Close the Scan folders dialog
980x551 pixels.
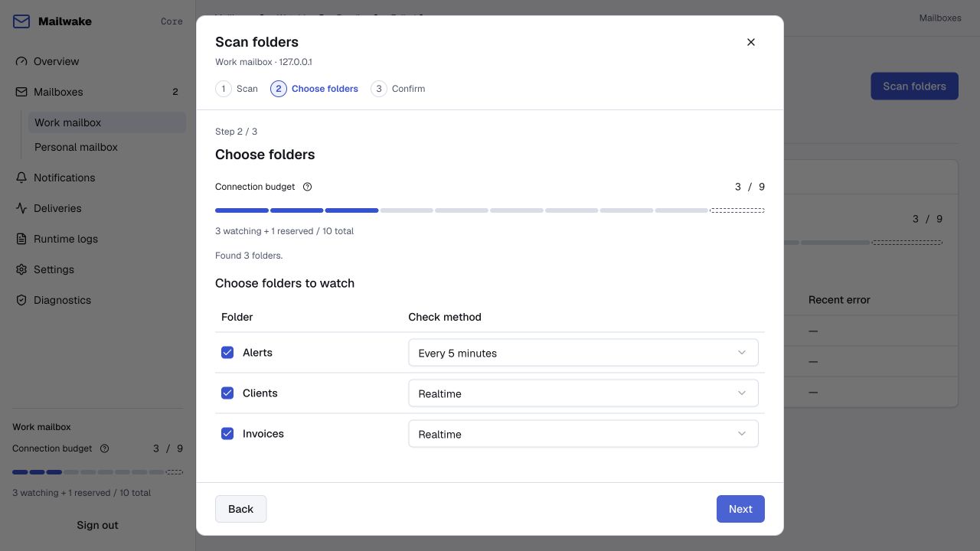pos(751,42)
